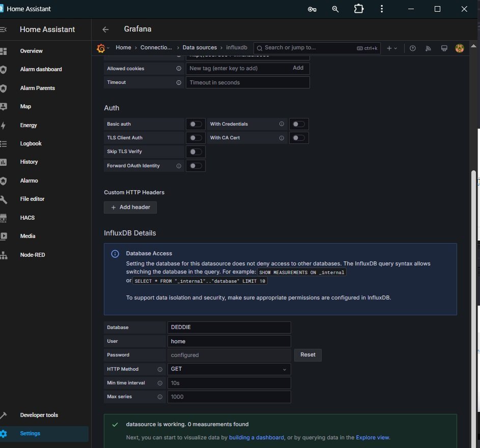This screenshot has width=480, height=448.
Task: Open the three-dot browser menu
Action: click(381, 9)
